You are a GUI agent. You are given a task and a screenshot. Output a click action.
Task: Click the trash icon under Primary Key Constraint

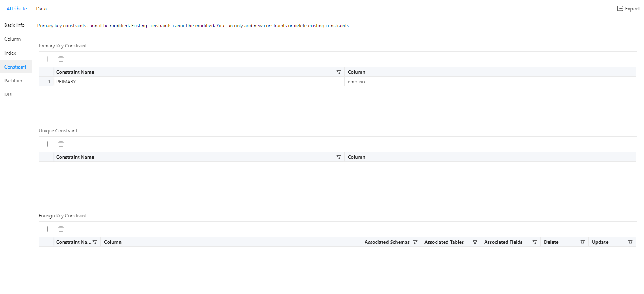coord(61,59)
